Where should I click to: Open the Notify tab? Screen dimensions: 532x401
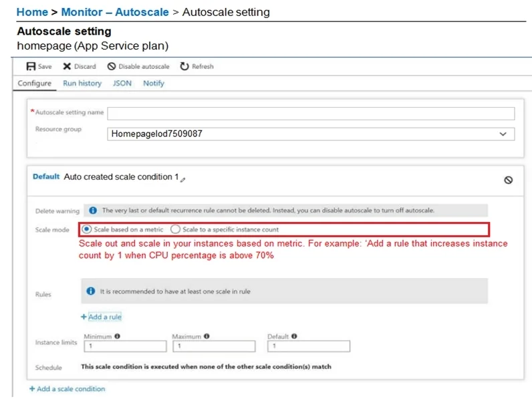click(154, 83)
